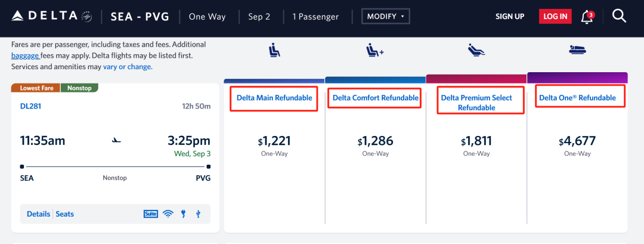Image resolution: width=644 pixels, height=244 pixels.
Task: Open the Seats link for DL281
Action: 65,214
